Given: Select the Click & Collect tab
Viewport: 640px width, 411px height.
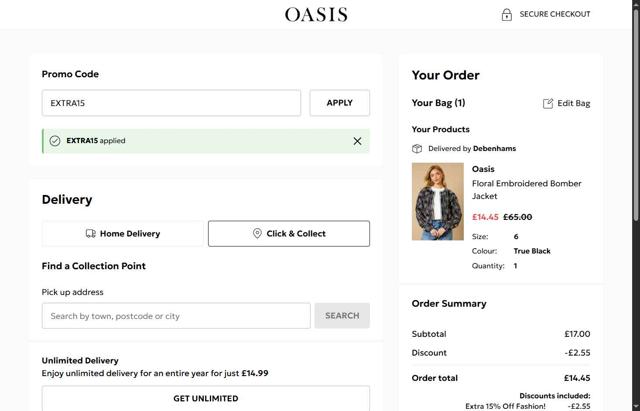Looking at the screenshot, I should tap(288, 234).
